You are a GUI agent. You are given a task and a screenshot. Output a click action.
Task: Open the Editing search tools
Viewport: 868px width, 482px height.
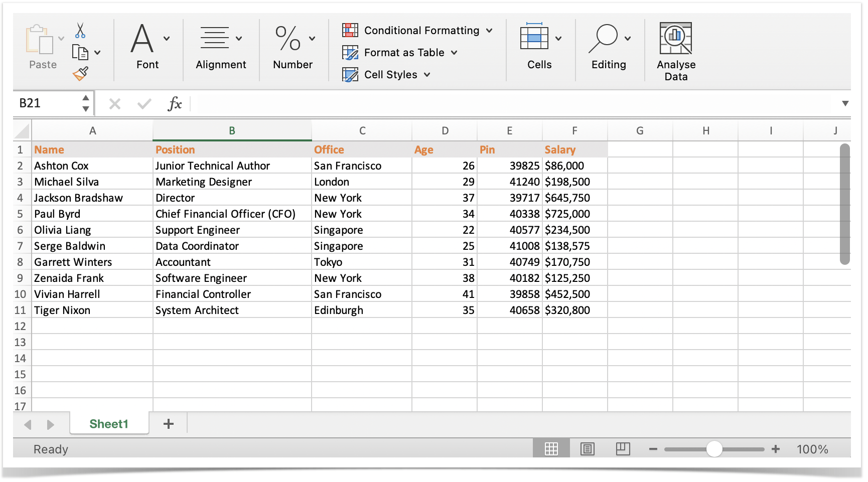607,36
